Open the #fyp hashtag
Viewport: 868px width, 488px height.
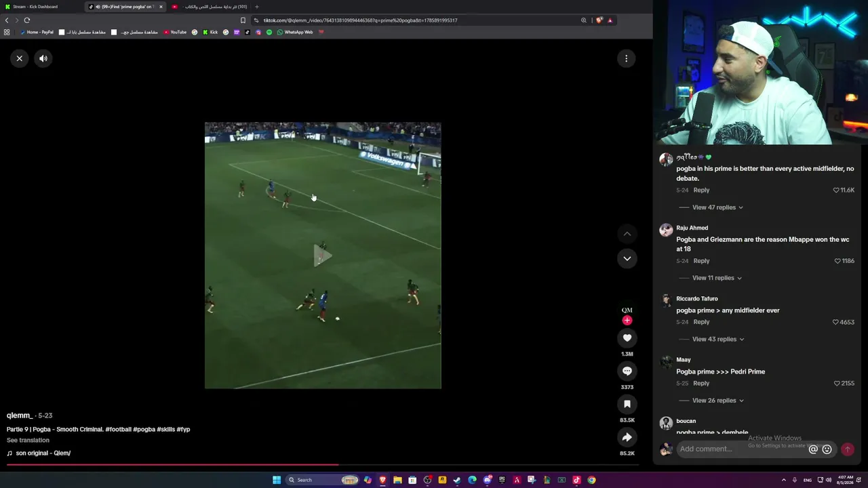click(183, 429)
